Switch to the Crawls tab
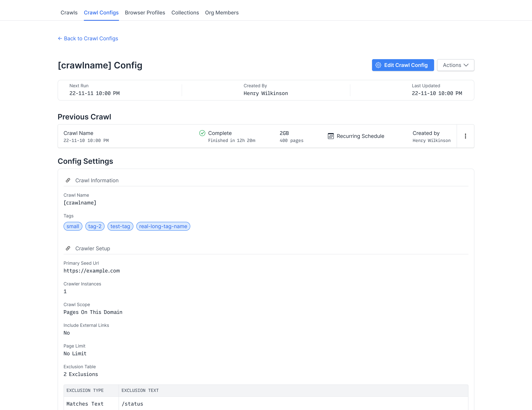 click(69, 12)
